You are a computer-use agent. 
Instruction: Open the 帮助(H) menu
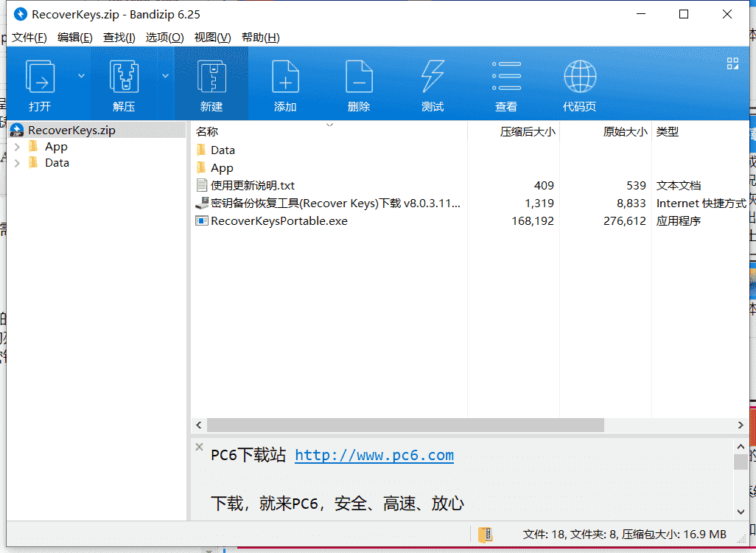261,37
